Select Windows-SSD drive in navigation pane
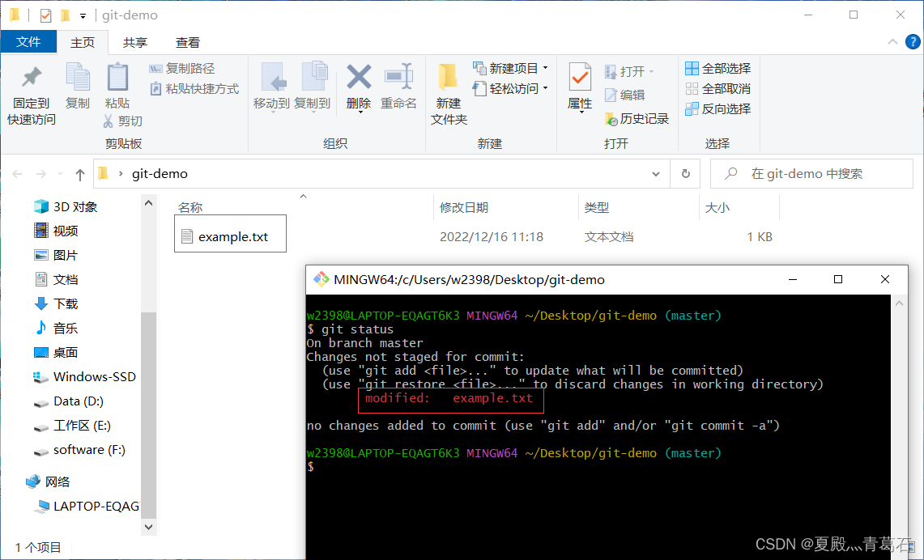 [x=84, y=377]
